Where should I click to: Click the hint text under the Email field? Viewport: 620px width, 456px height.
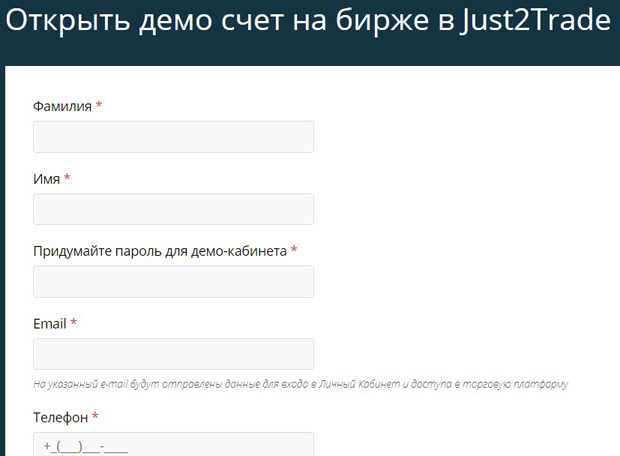301,384
